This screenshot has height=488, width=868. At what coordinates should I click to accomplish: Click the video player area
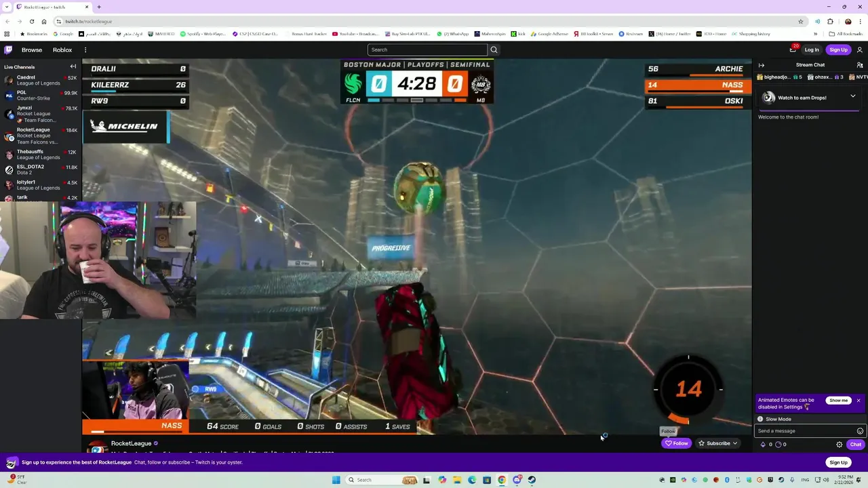(x=416, y=247)
